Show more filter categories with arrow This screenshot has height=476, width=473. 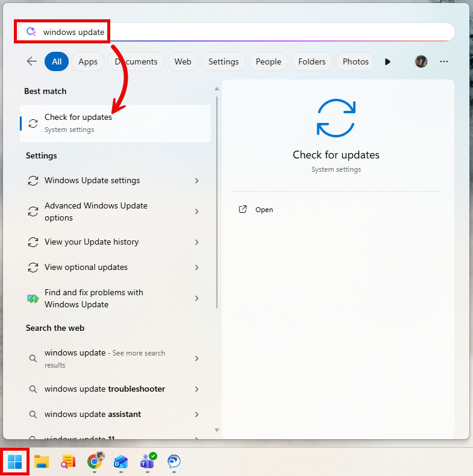[387, 61]
